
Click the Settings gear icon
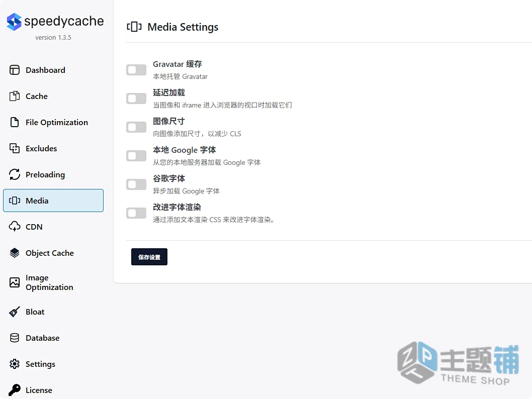click(15, 364)
